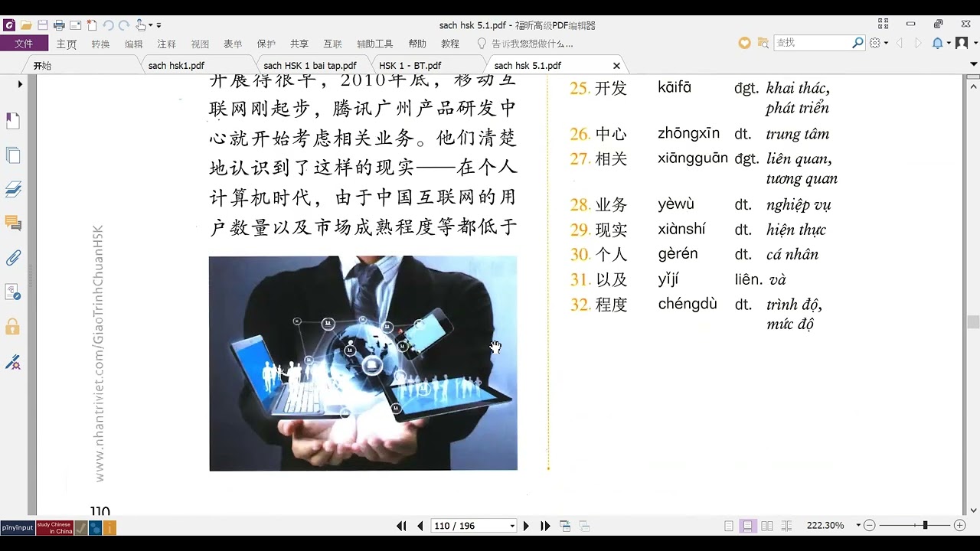
Task: Select single page view mode
Action: [x=729, y=526]
